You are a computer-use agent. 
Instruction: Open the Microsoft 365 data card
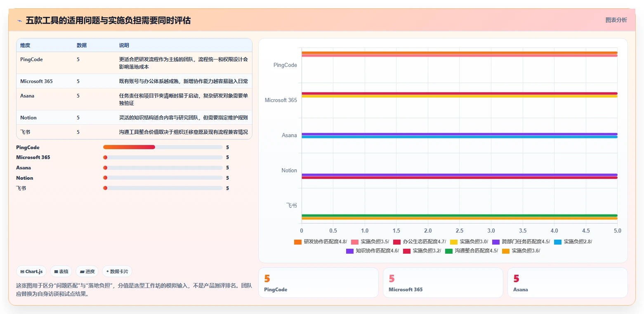tap(443, 283)
